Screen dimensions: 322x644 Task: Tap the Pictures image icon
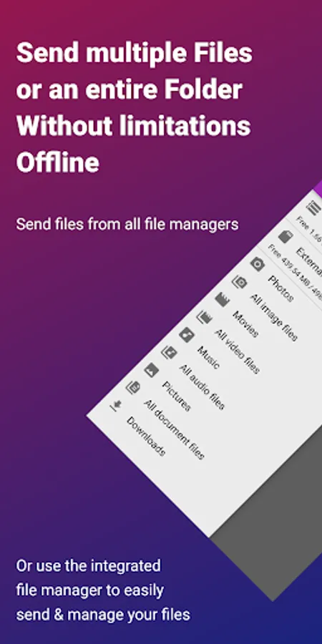(151, 370)
